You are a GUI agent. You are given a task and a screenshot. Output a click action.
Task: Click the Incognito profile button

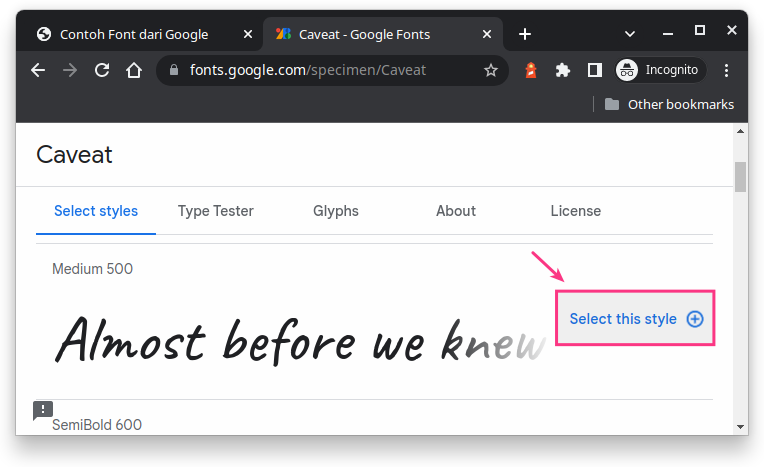660,70
